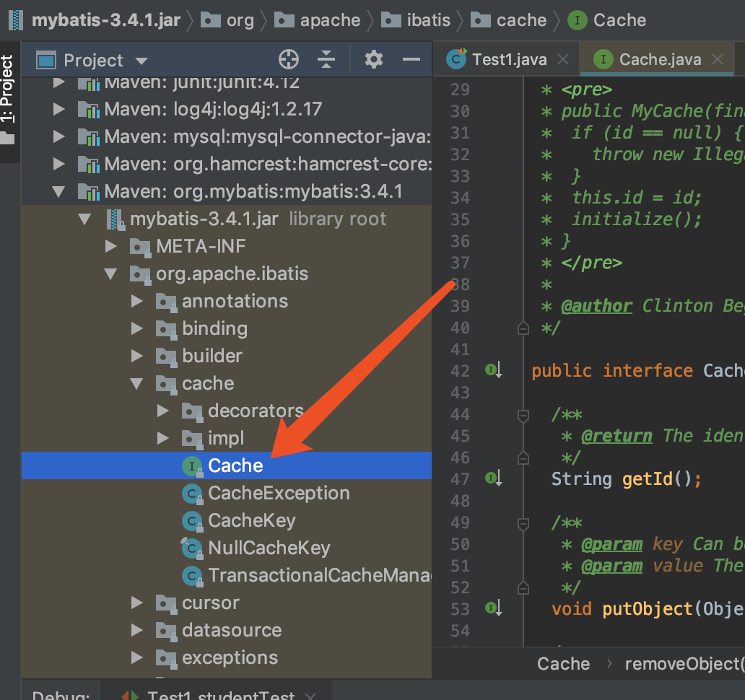Hide the Project panel with minus icon
Image resolution: width=745 pixels, height=700 pixels.
[x=411, y=60]
